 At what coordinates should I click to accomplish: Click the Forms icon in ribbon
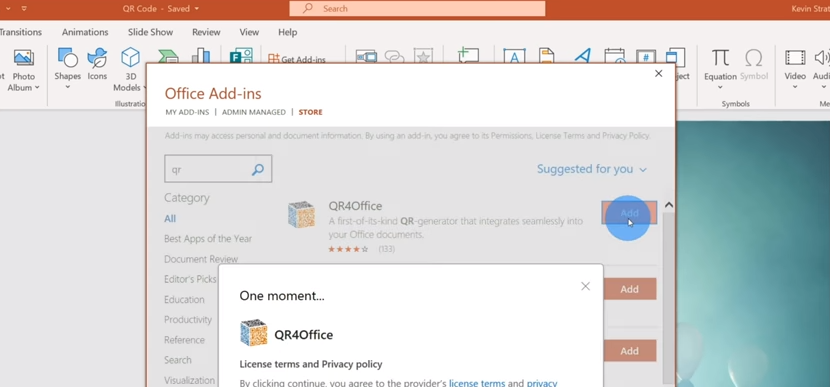241,56
